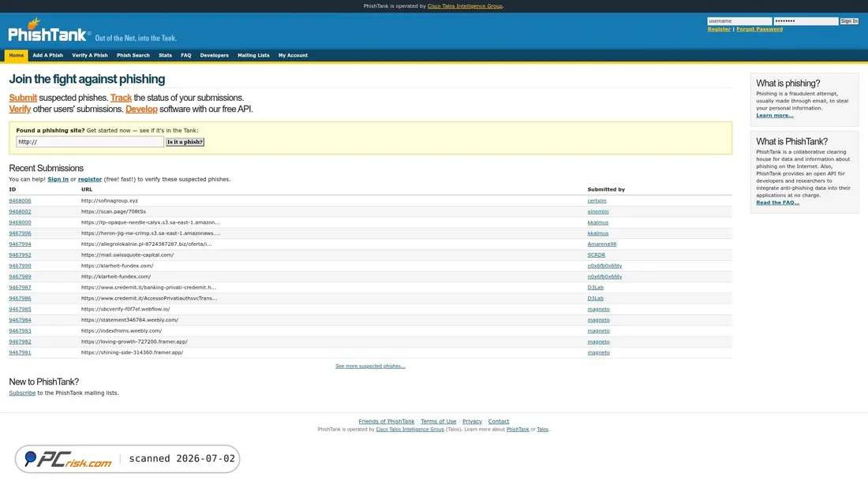This screenshot has width=868, height=488.
Task: Open submission ID 9467986
Action: pos(20,298)
